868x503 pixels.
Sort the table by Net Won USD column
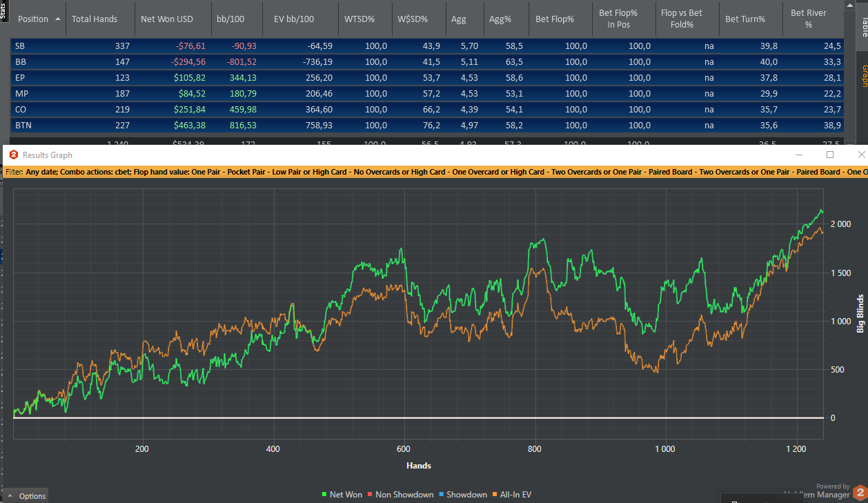[x=166, y=19]
